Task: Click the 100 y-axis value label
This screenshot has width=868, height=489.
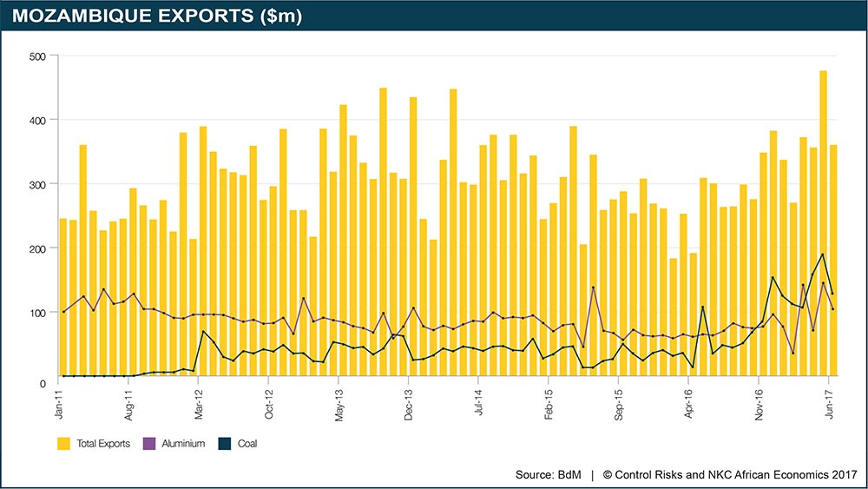Action: (39, 313)
